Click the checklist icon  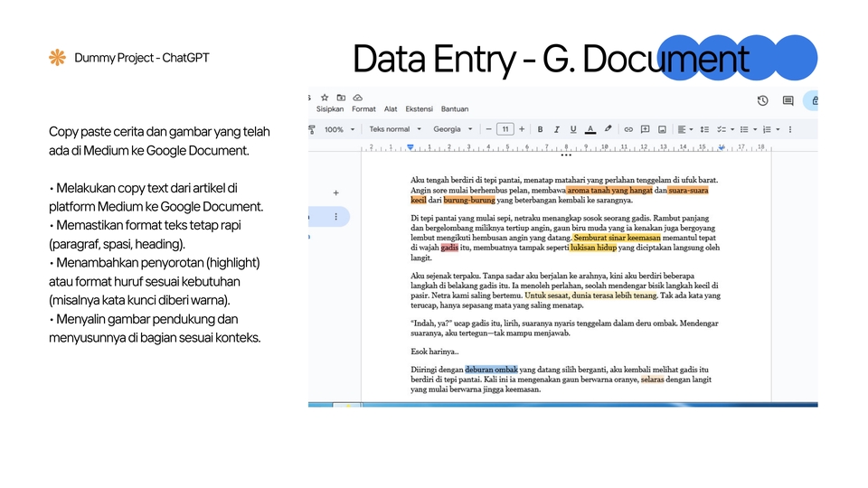(722, 129)
